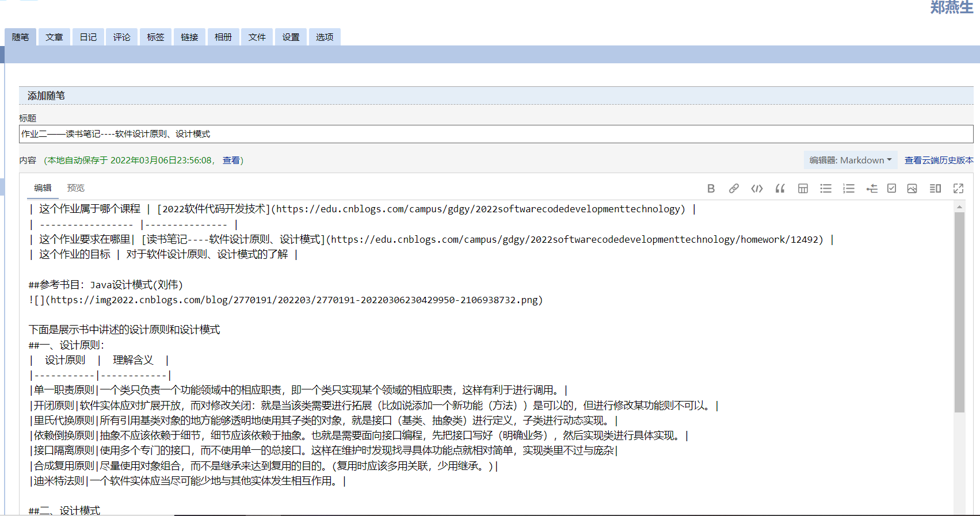The height and width of the screenshot is (516, 980).
Task: Focus the 标题 title input field
Action: click(496, 134)
